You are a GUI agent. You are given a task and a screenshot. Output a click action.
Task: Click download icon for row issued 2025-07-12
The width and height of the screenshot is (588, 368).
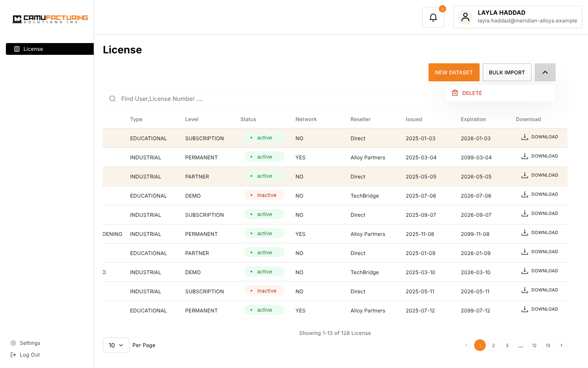click(x=525, y=309)
